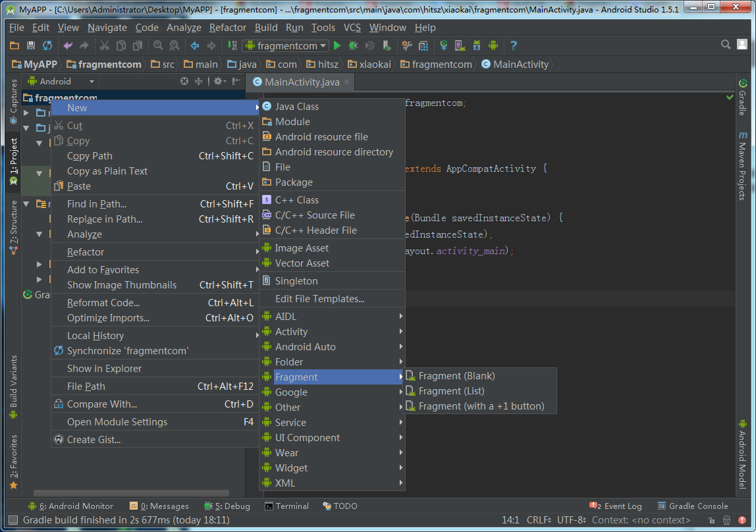Click the Forward navigation arrow
This screenshot has width=756, height=532.
211,46
